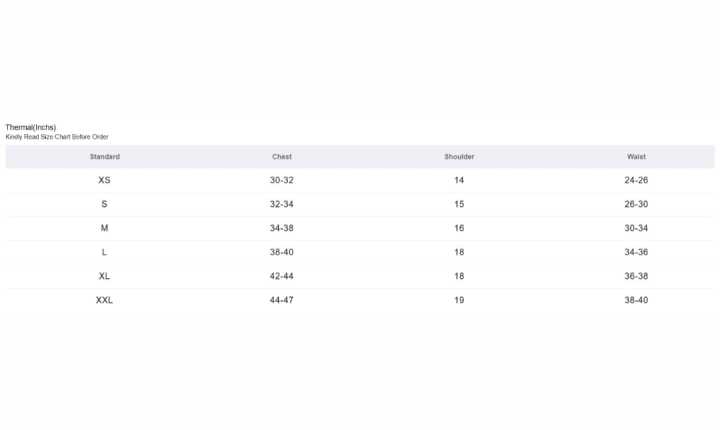720x430 pixels.
Task: Select chest measurement 44-47
Action: [x=282, y=300]
